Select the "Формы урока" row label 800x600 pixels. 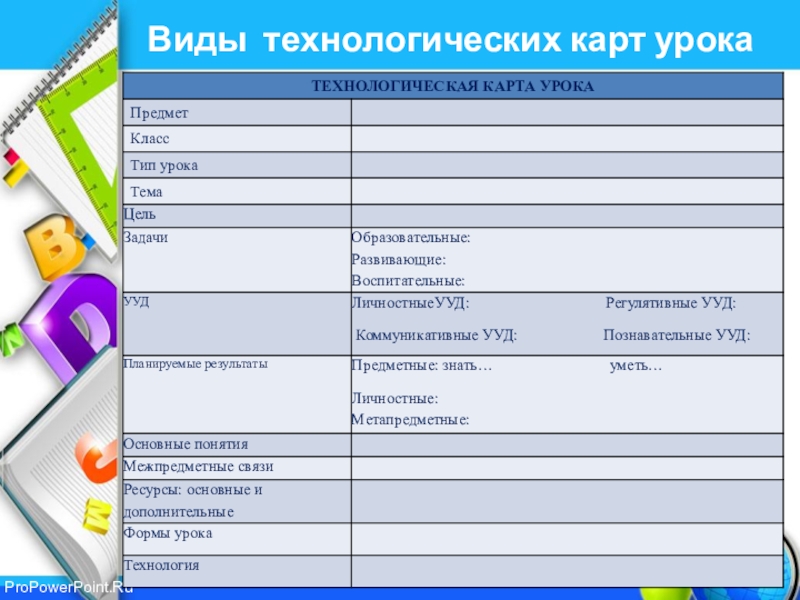pos(168,534)
